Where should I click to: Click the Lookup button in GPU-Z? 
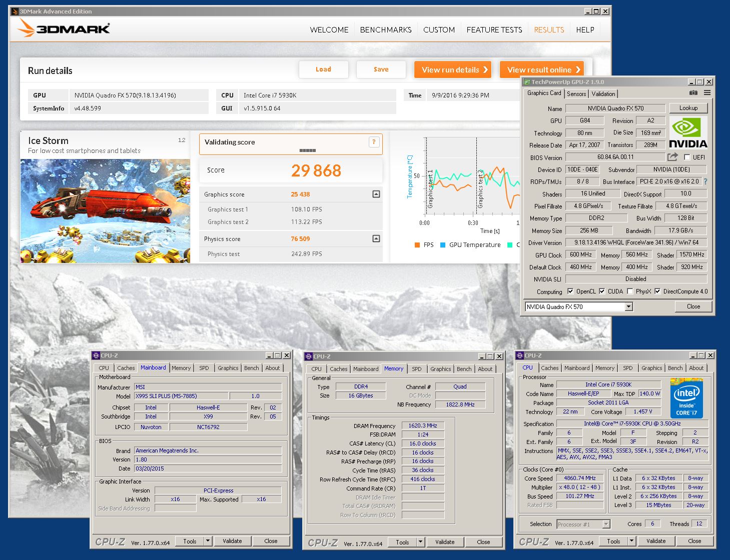click(x=688, y=108)
